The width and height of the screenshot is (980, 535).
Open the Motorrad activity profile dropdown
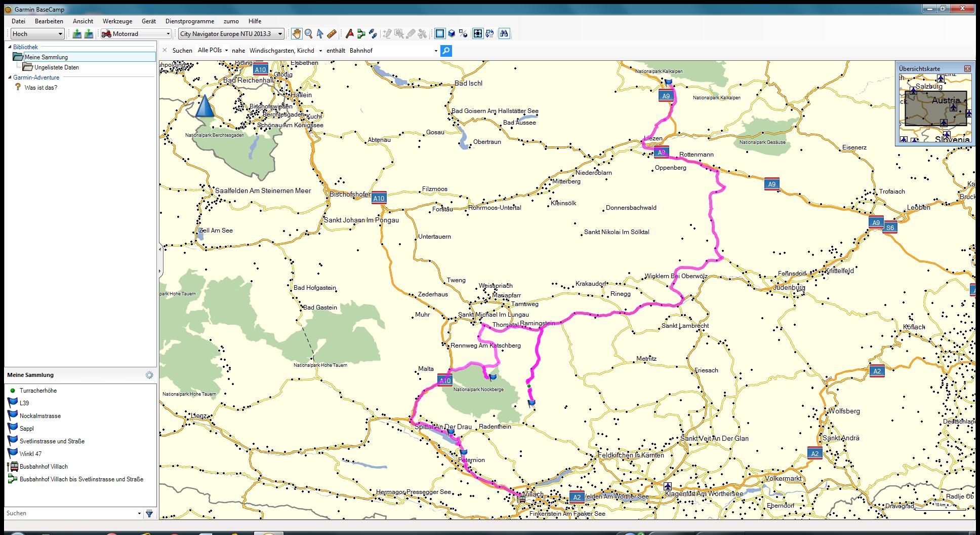tap(136, 34)
